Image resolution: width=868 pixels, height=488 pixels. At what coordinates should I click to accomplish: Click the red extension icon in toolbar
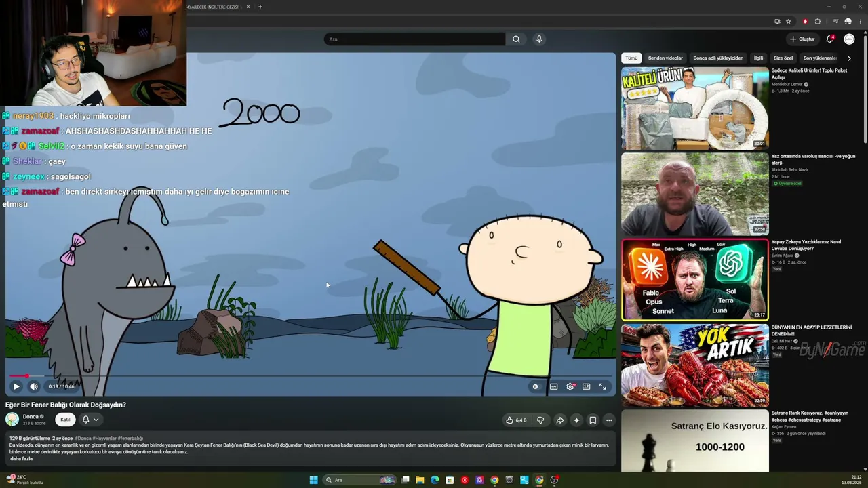[805, 21]
